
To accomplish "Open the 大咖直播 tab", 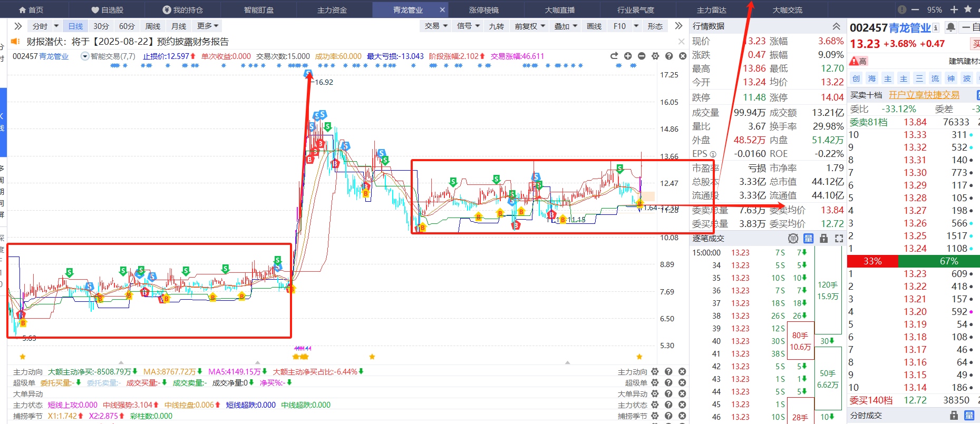I will pos(560,10).
